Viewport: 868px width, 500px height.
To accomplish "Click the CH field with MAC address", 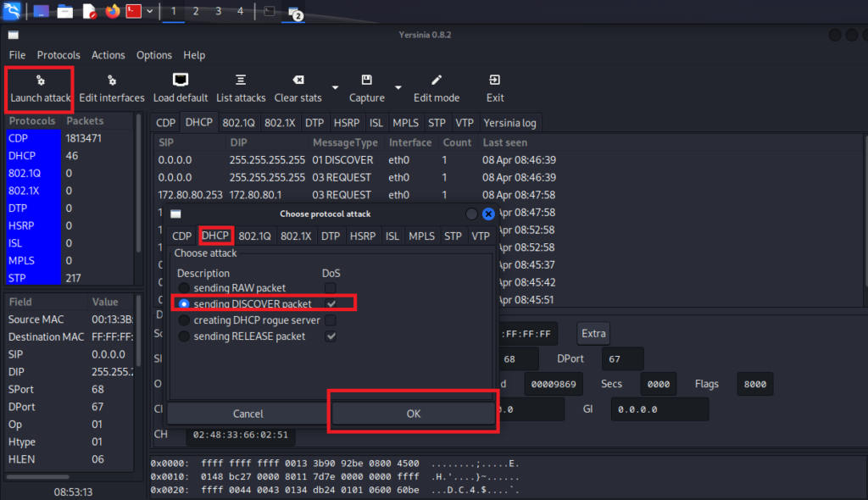I will click(240, 435).
